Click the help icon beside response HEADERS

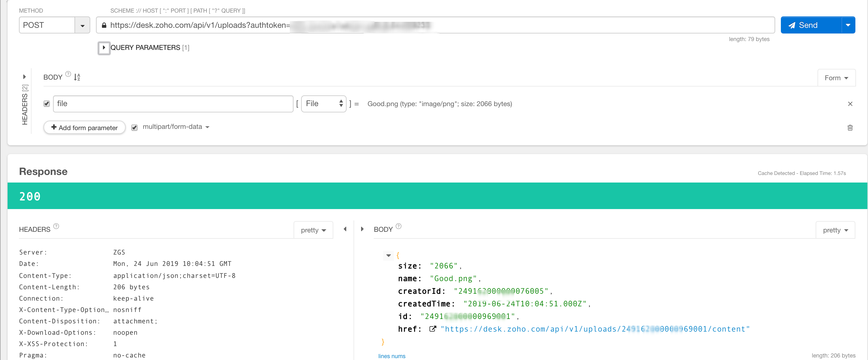(x=56, y=226)
